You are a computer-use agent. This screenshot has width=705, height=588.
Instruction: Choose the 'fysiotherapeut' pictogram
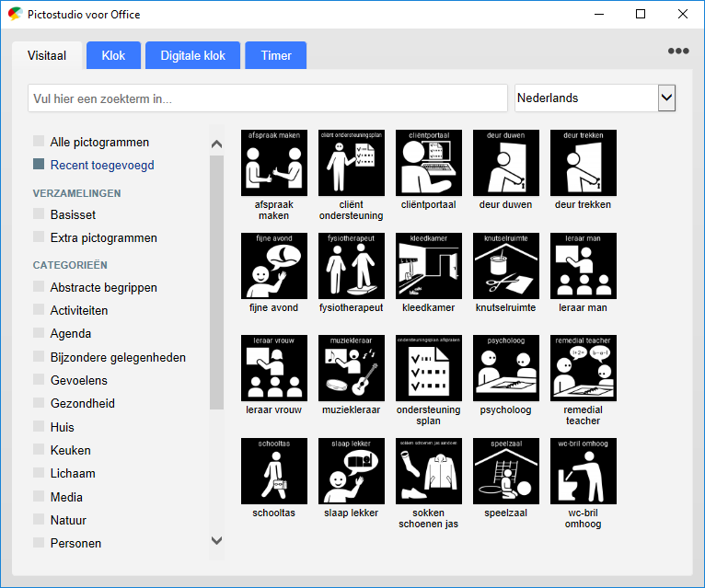click(x=352, y=266)
